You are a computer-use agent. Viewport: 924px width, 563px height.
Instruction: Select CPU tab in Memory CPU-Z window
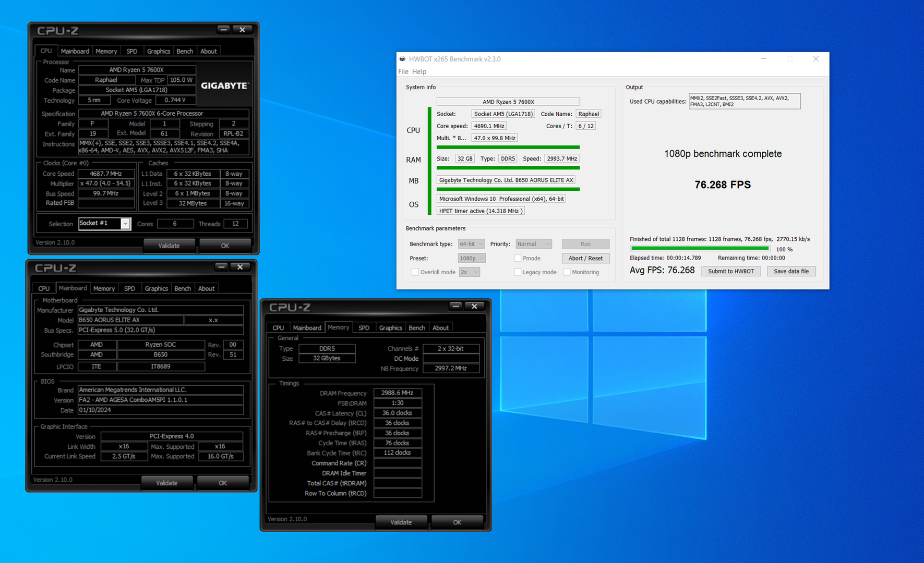coord(278,327)
